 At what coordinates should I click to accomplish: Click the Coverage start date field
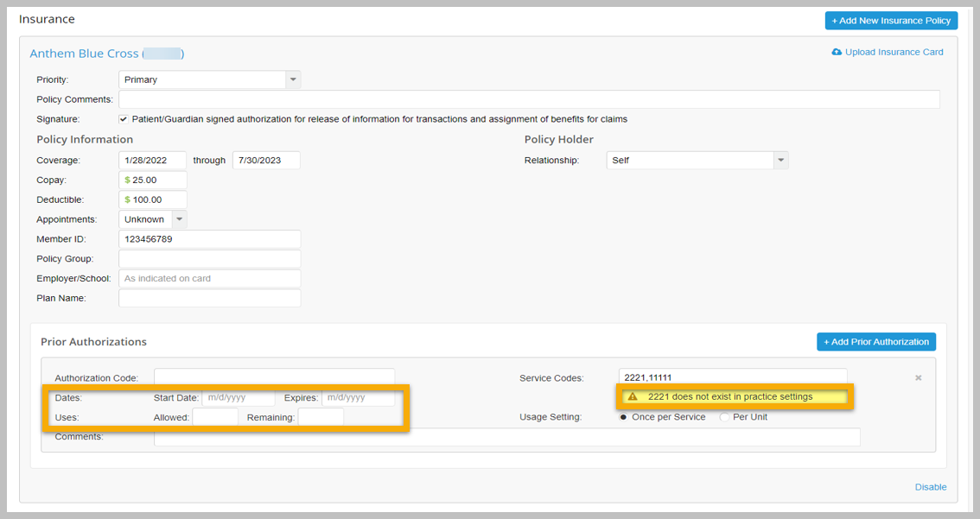(x=153, y=160)
